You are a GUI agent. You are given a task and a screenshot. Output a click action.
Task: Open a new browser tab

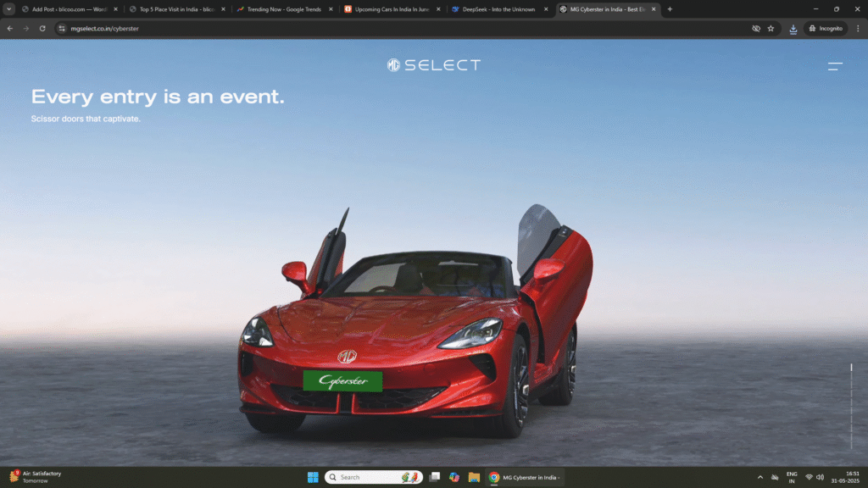(670, 9)
